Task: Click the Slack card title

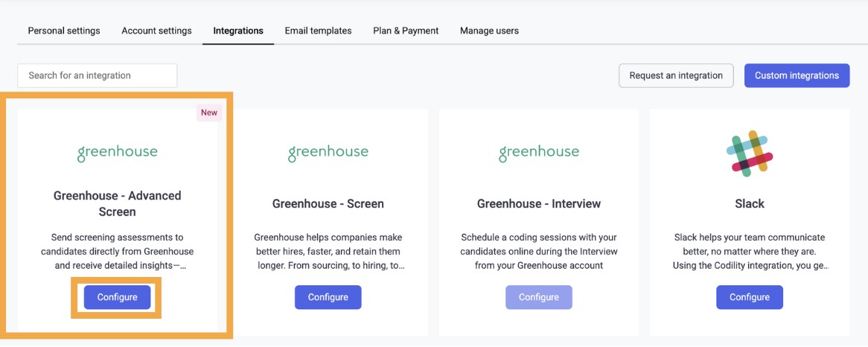Action: [x=750, y=204]
